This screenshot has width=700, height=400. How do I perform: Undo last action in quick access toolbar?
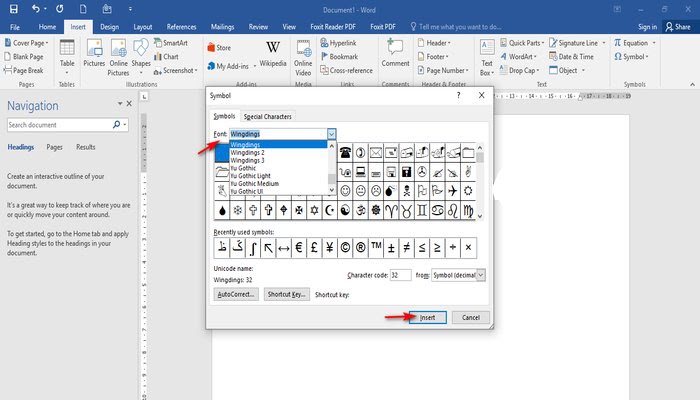(x=35, y=9)
